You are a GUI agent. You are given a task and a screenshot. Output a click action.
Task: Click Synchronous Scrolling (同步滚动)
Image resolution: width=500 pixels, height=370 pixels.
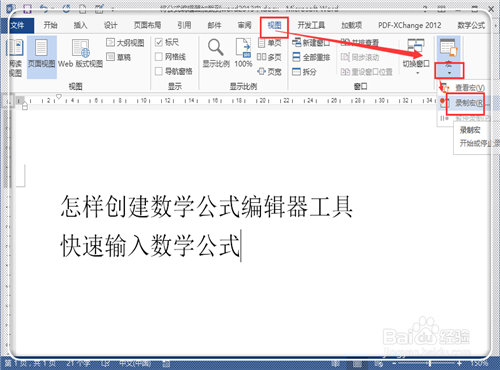pos(360,57)
